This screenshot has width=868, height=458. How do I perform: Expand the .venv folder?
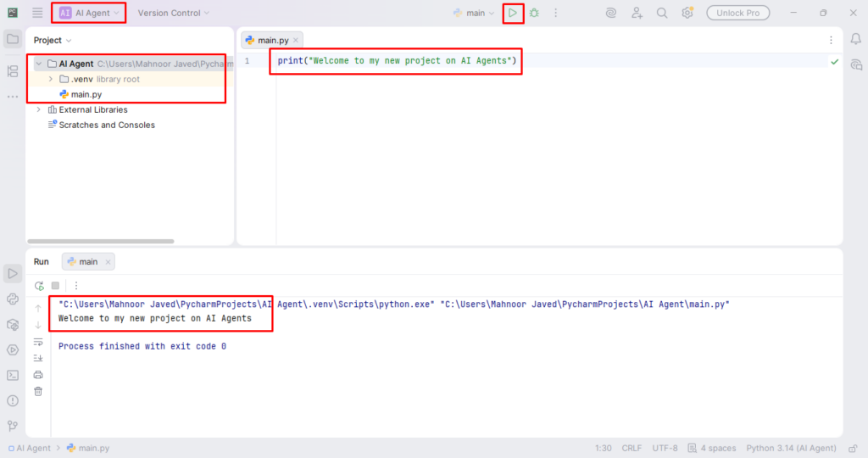[50, 79]
